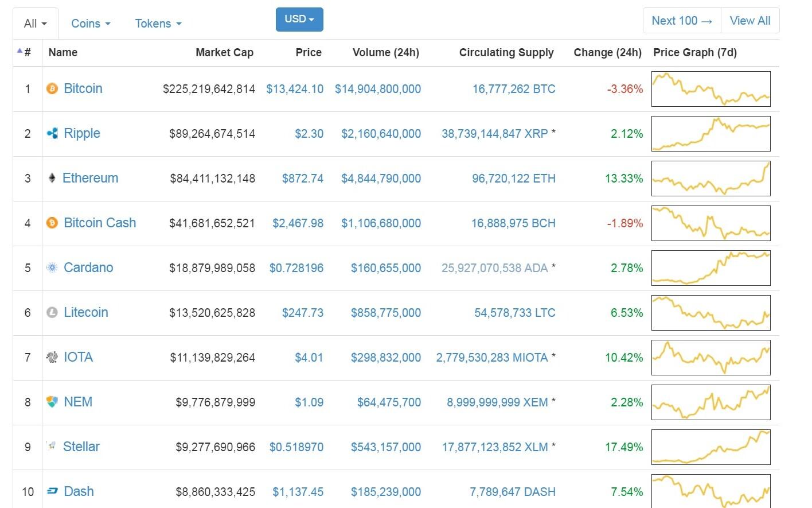Click Dash volume $185,239,000
This screenshot has height=508, width=812.
[386, 492]
